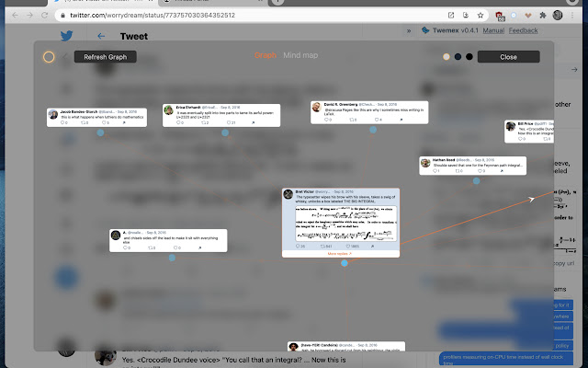Screen dimensions: 588x368
Task: Click Bret Victor's avatar on the graph card
Action: 288,194
